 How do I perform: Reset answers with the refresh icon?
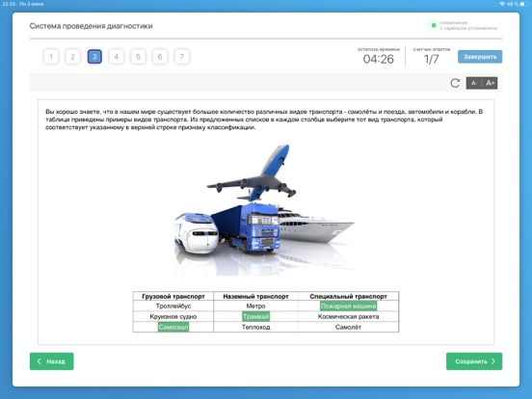coord(455,83)
